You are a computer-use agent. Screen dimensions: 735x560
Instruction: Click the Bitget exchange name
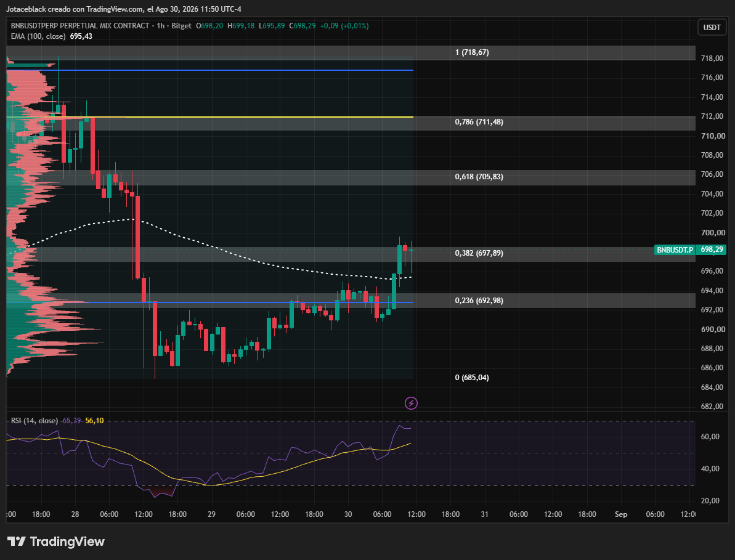click(x=181, y=26)
